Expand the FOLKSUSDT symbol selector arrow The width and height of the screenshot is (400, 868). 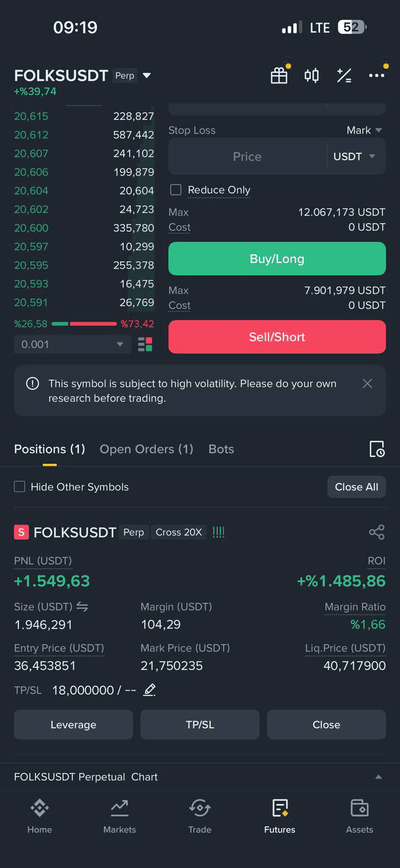[146, 75]
